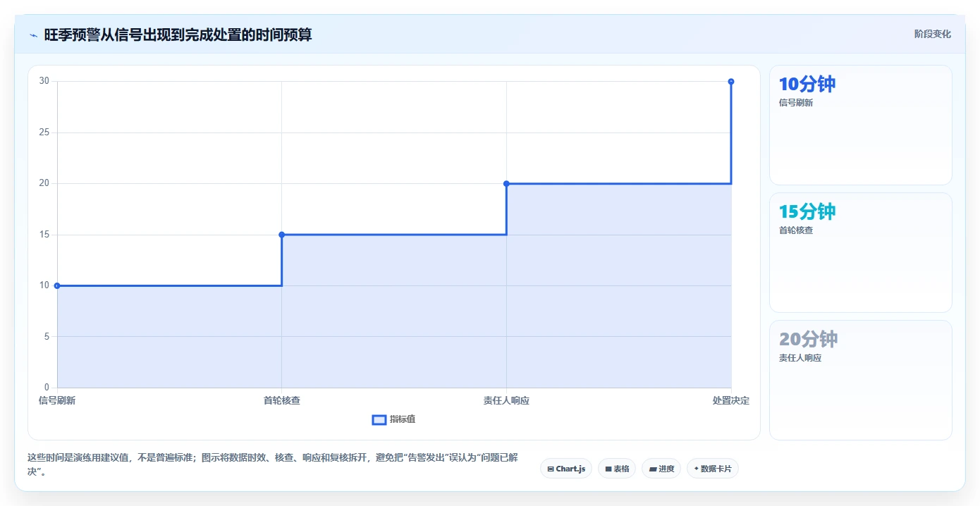Click the x-axis label 处置决定
Viewport: 980px width, 506px height.
coord(731,400)
